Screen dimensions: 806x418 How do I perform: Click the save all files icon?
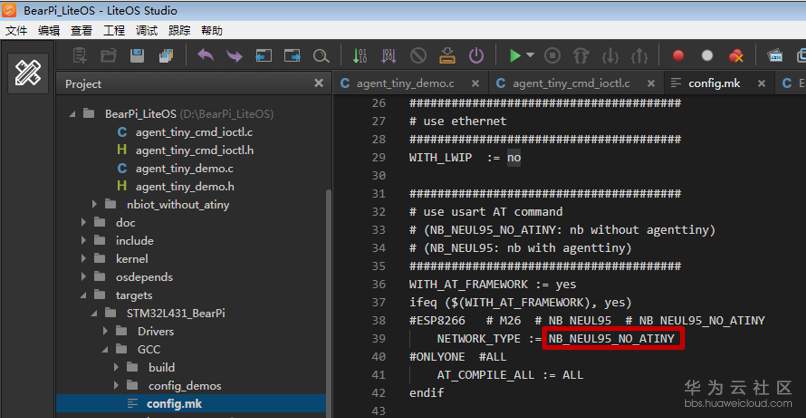[x=166, y=56]
